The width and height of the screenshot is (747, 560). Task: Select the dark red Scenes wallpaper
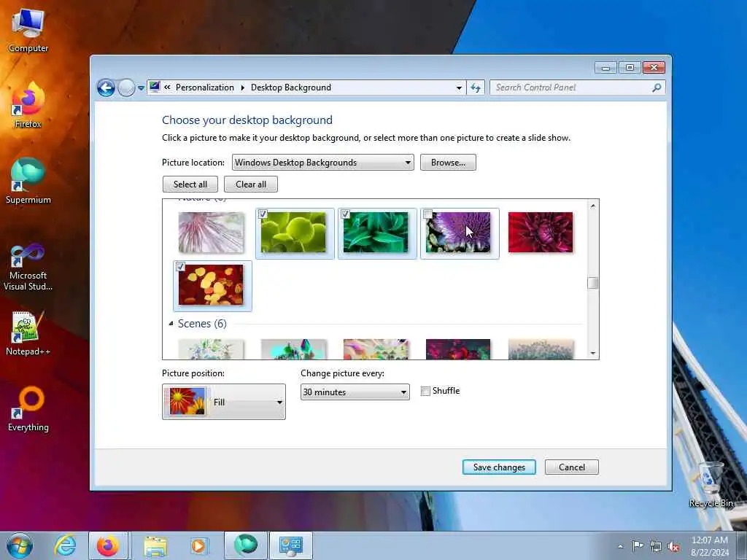click(458, 349)
